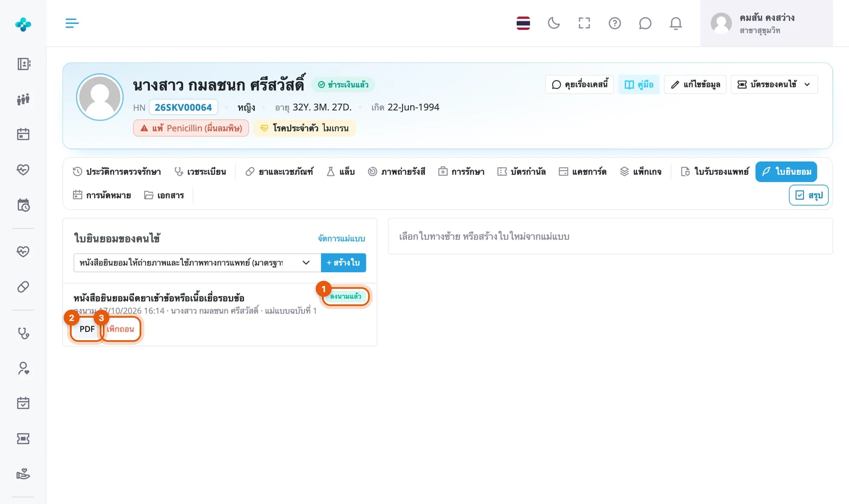Image resolution: width=849 pixels, height=504 pixels.
Task: Switch to ภาพถ่ายรังสี tab
Action: click(x=396, y=172)
